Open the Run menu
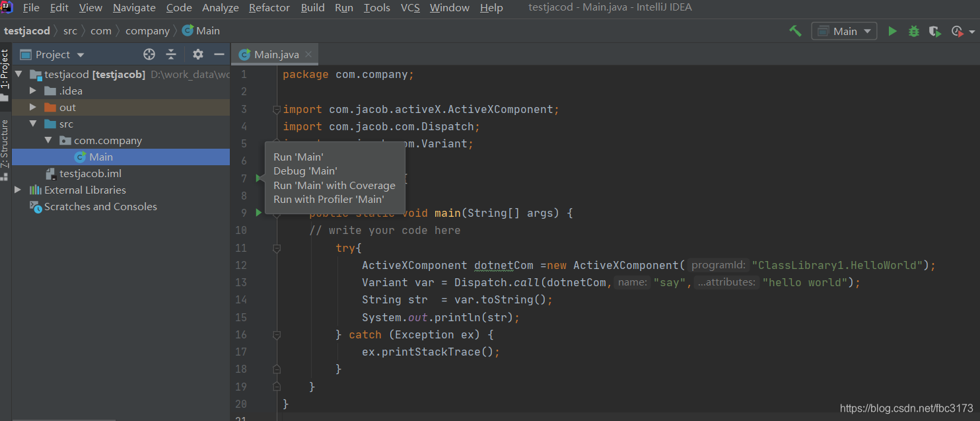Viewport: 980px width, 421px height. pos(344,8)
